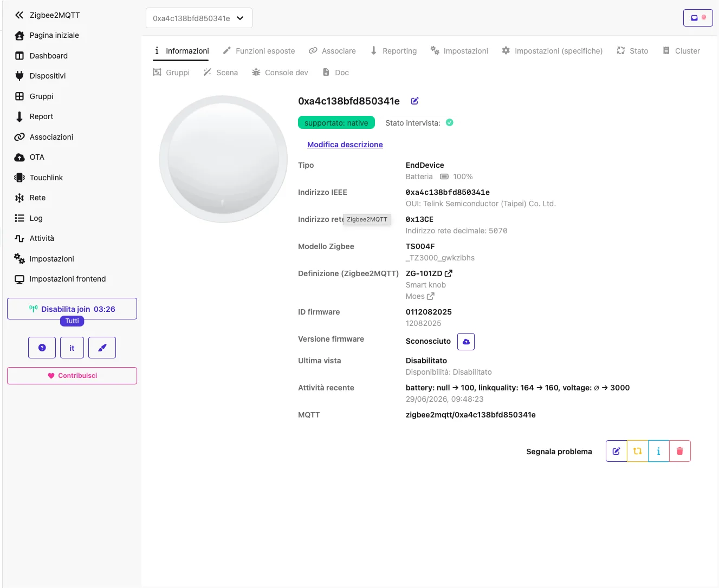This screenshot has width=719, height=588.
Task: Collapse the Zigbee2MQTT sidebar with double chevron
Action: (19, 15)
